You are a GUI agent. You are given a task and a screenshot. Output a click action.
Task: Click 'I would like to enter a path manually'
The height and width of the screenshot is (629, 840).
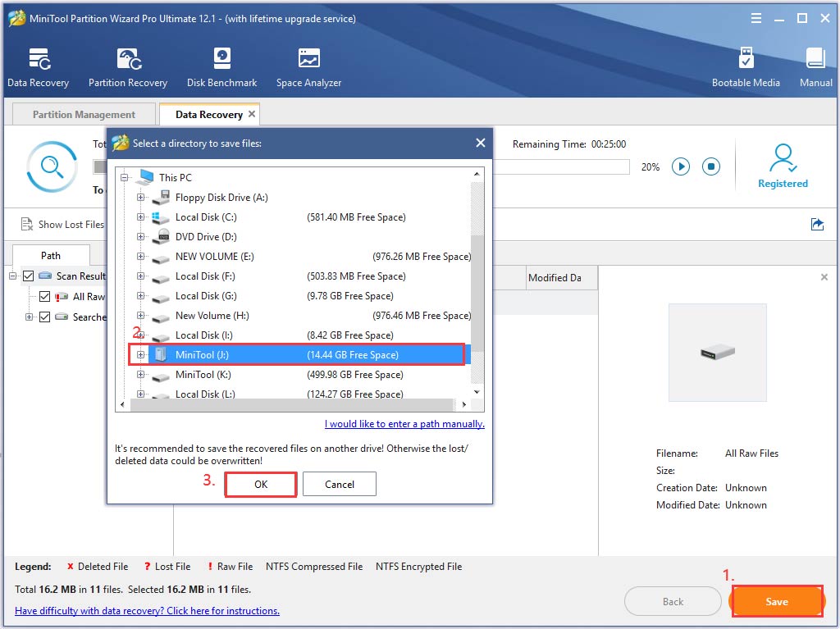tap(404, 424)
